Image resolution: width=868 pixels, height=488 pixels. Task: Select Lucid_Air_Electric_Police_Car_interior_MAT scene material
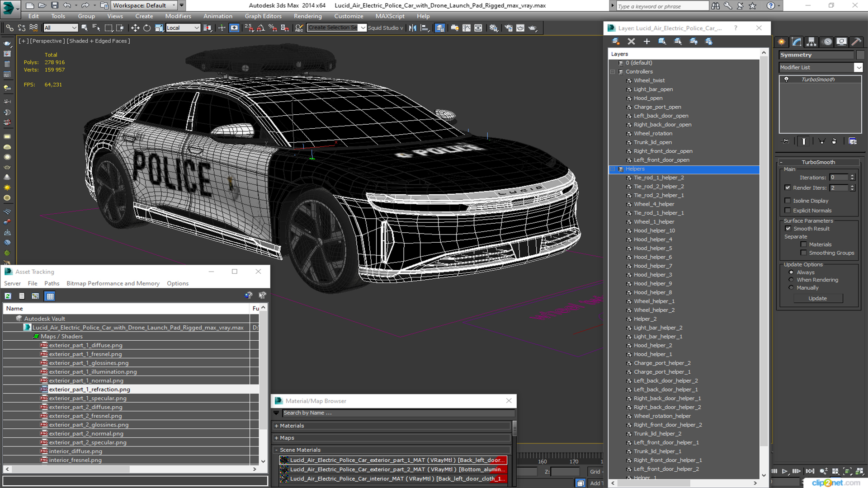click(393, 479)
